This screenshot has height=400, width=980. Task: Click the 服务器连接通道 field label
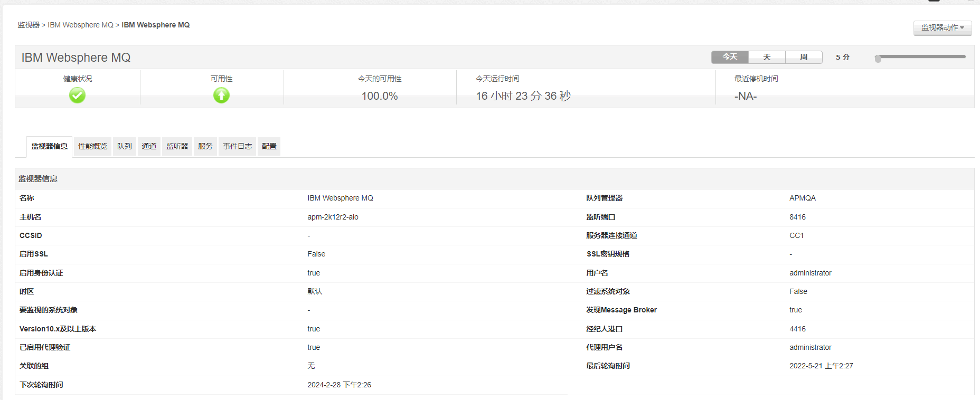click(x=611, y=235)
